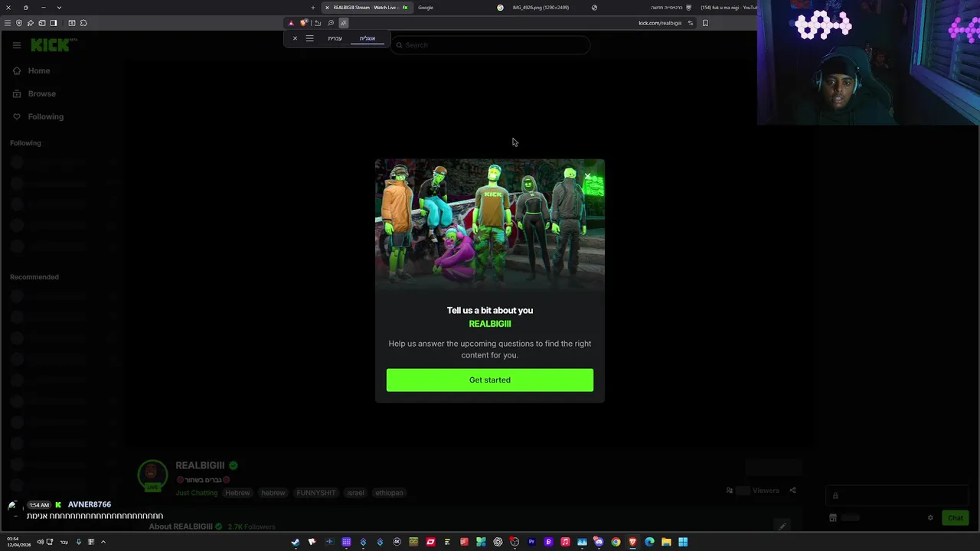Screen dimensions: 980x551
Task: Click the Brave icon in taskbar
Action: [632, 542]
